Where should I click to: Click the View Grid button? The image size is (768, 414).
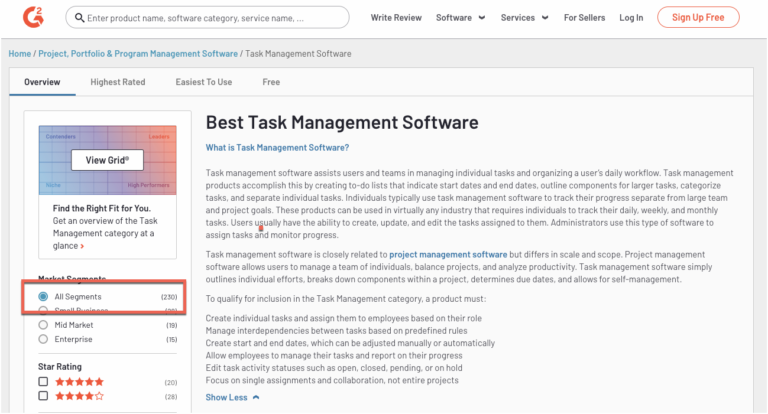[107, 160]
